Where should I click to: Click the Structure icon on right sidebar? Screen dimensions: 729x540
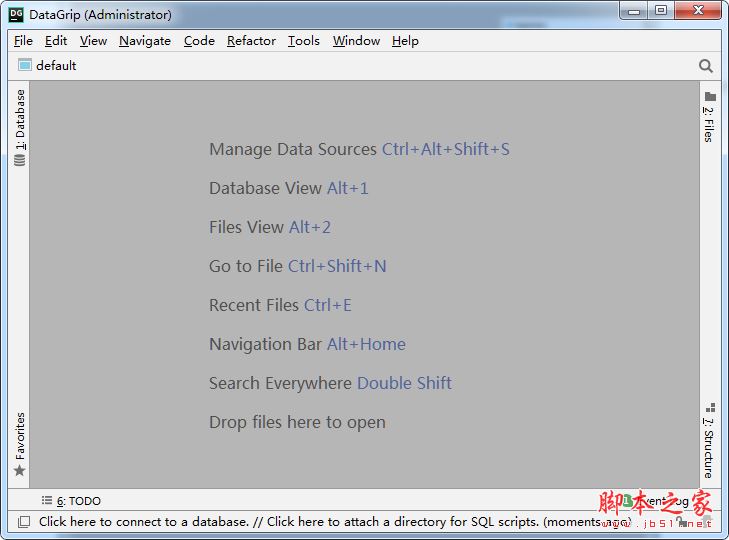pos(710,408)
